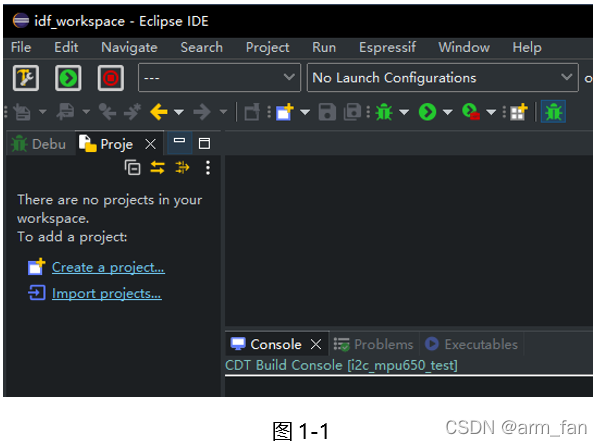This screenshot has width=602, height=446.
Task: Click the green Run toolbar icon
Action: click(427, 112)
